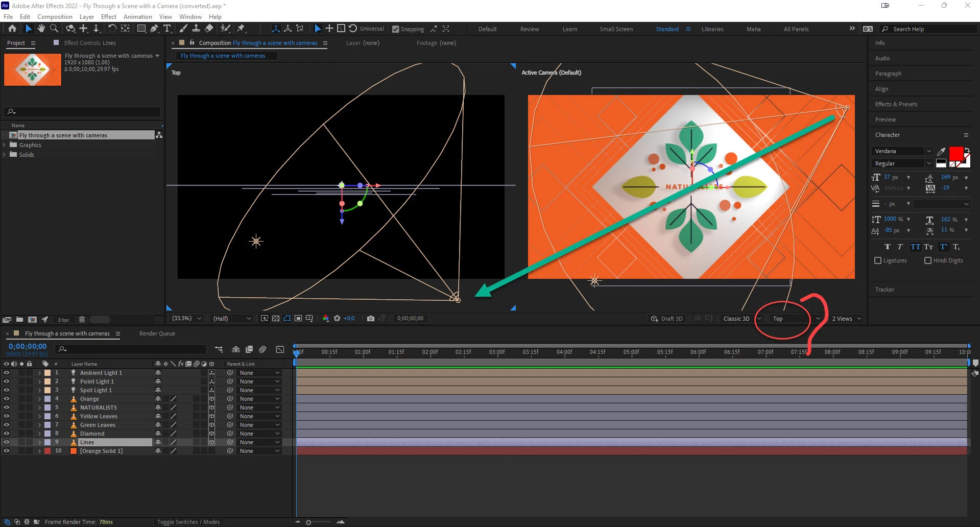Open the magnification ratio dropdown (33.3%)
The image size is (980, 527).
[187, 318]
